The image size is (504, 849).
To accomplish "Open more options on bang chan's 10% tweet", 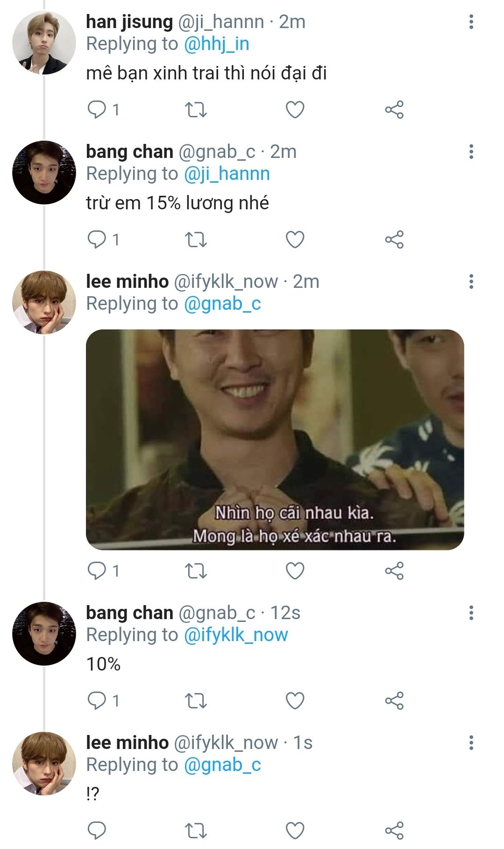I will click(471, 613).
